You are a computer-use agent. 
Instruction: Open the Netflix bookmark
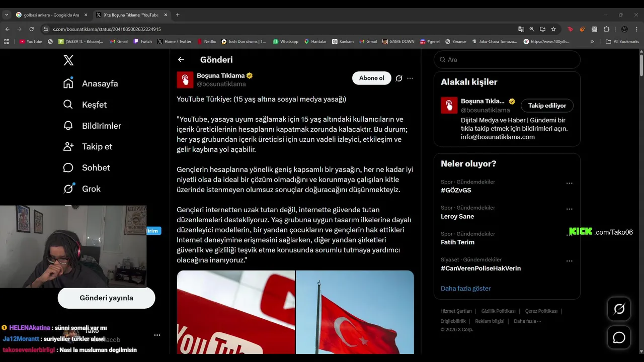207,42
